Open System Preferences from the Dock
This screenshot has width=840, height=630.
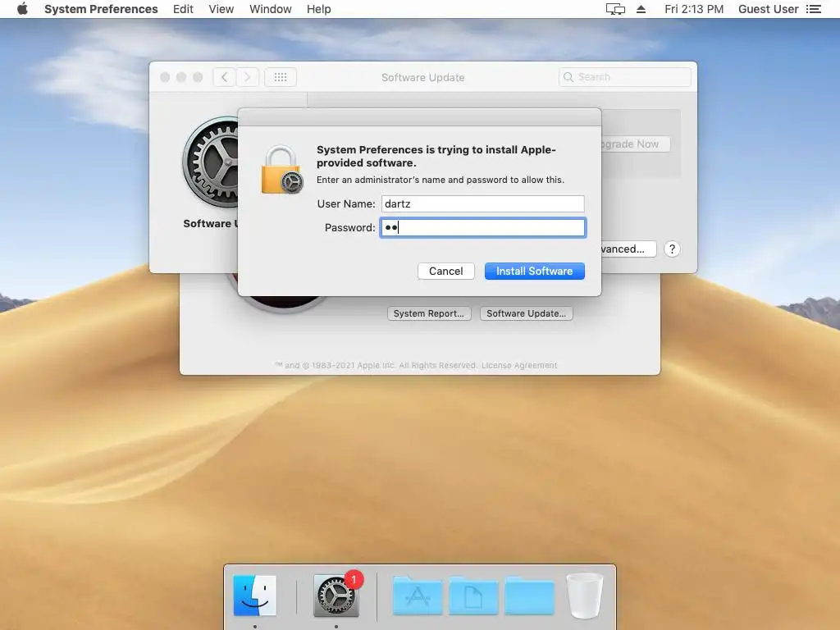click(x=336, y=596)
